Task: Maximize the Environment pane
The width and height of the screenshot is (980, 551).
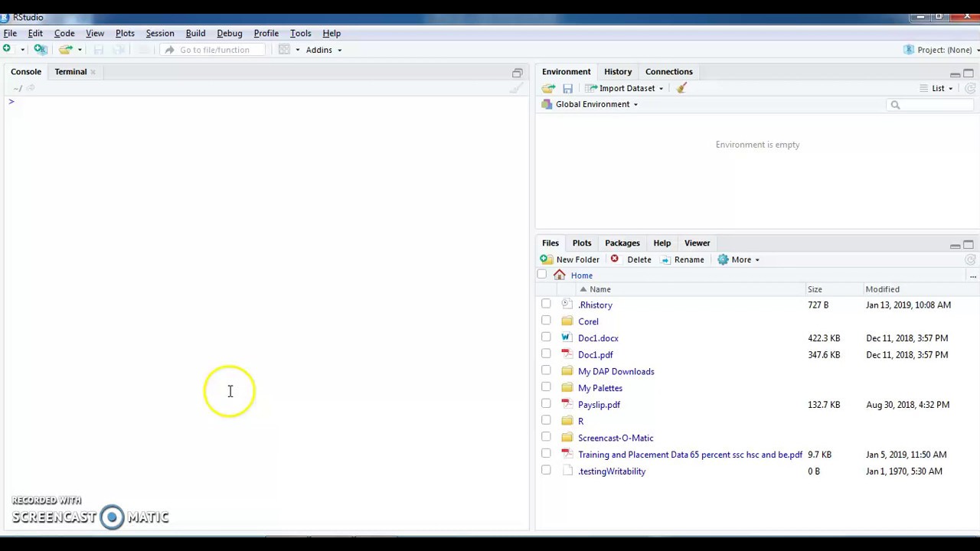Action: [969, 73]
